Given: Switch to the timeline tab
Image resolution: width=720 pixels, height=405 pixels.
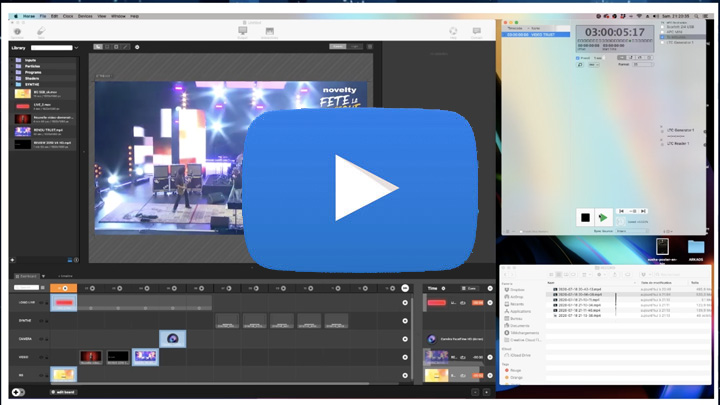Looking at the screenshot, I should [65, 276].
